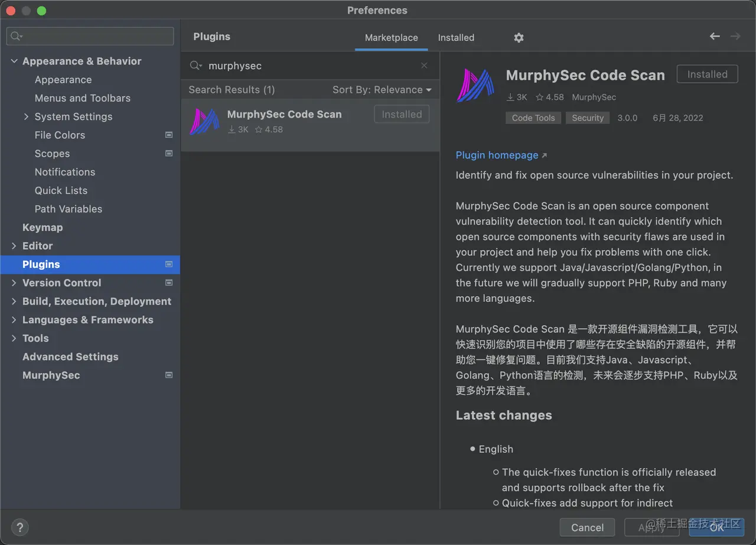Click the project icon beside Version Control
Screen dimensions: 756x545
click(x=169, y=283)
